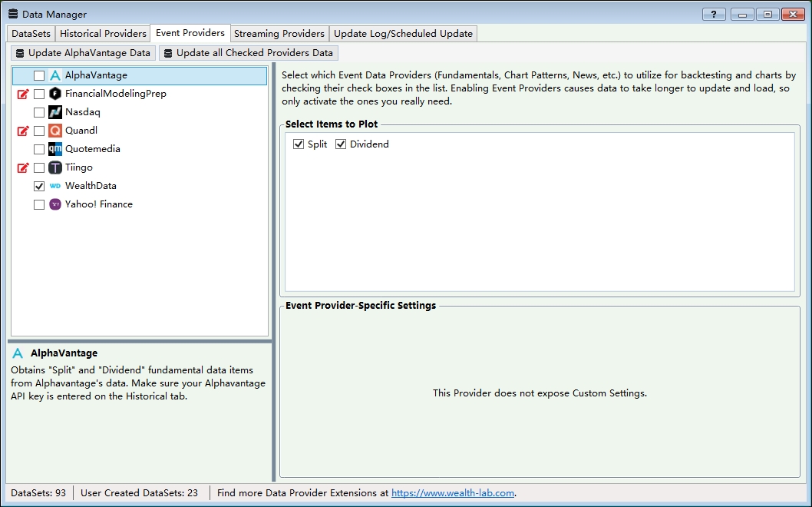Open the Historical Providers tab

[x=103, y=34]
